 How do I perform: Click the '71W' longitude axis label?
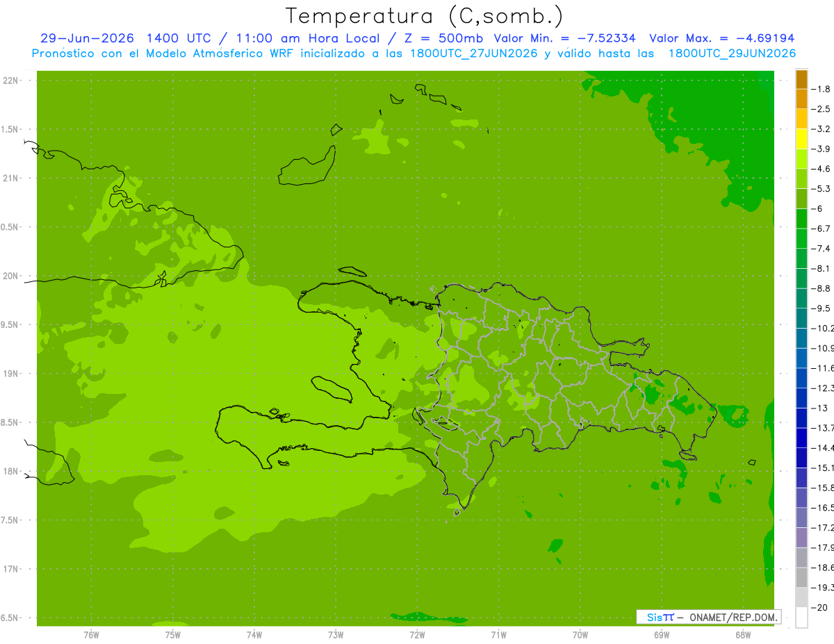(x=498, y=635)
